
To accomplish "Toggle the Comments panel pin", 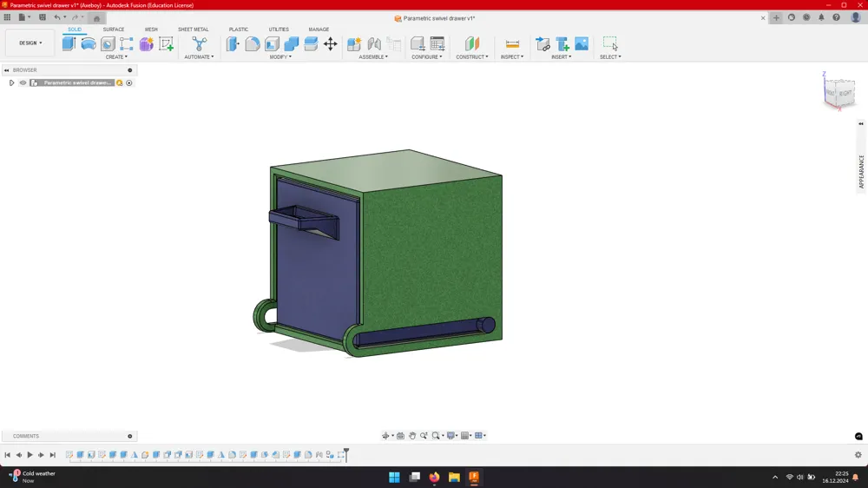I will pyautogui.click(x=130, y=436).
